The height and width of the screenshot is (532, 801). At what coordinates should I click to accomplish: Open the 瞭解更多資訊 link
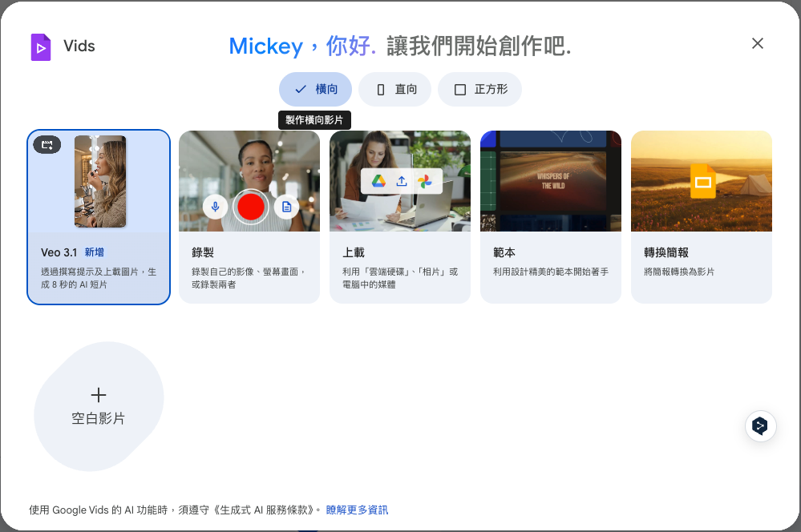pos(355,510)
